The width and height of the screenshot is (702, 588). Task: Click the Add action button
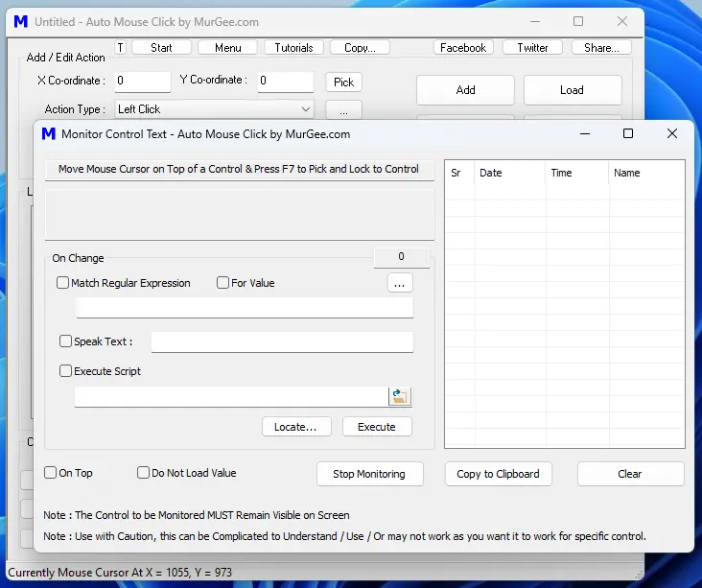[466, 90]
